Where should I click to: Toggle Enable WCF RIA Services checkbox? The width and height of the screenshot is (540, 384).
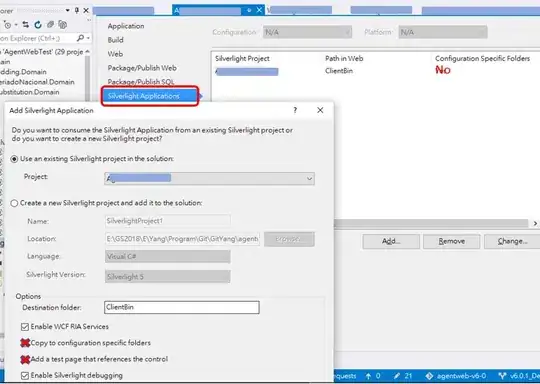tap(25, 327)
